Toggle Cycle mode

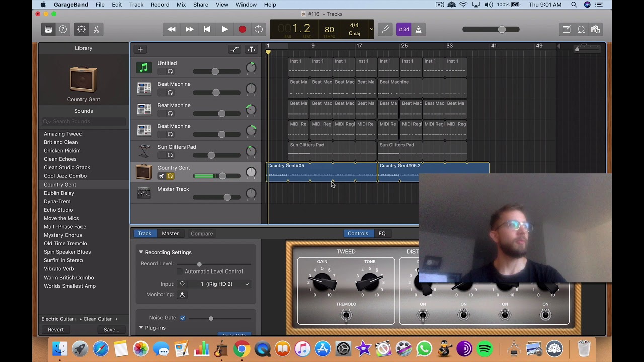pyautogui.click(x=259, y=29)
